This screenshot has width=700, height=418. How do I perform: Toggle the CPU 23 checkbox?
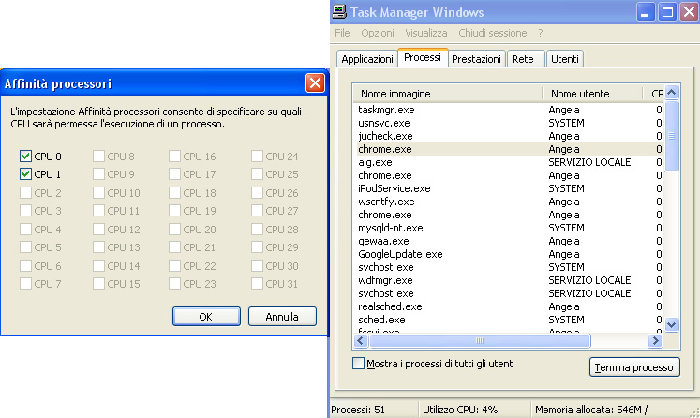175,284
